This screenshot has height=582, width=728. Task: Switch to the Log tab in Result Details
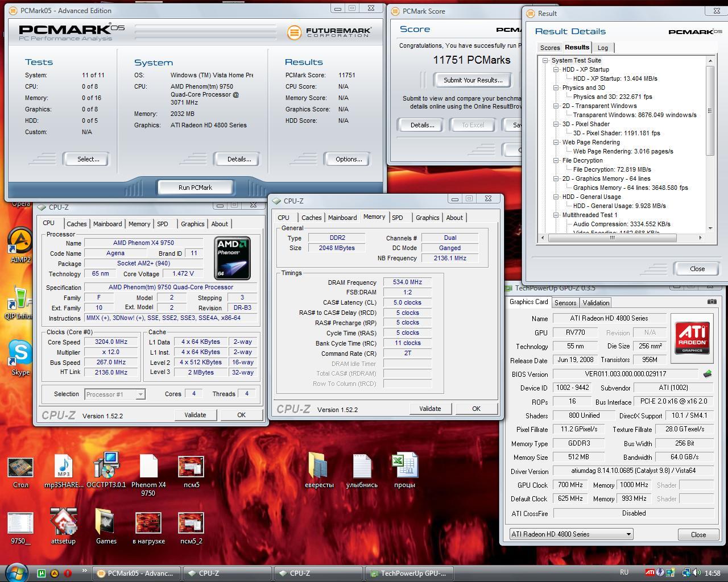point(603,48)
